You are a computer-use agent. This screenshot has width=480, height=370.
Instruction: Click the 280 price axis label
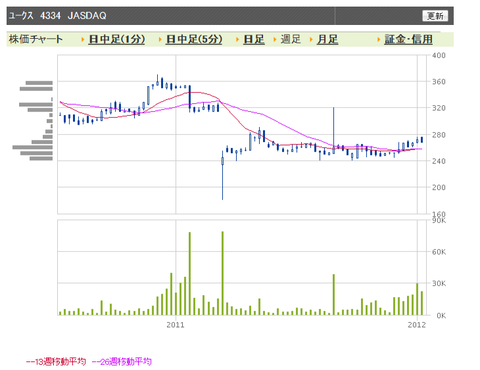(439, 135)
